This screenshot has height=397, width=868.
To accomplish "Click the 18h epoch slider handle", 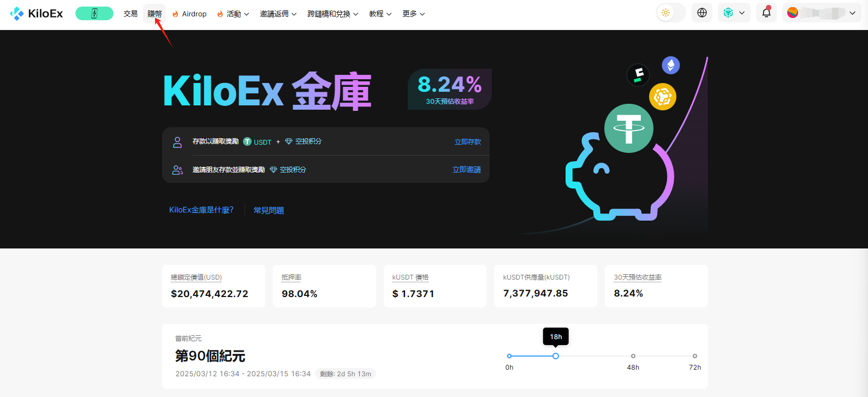I will click(556, 356).
